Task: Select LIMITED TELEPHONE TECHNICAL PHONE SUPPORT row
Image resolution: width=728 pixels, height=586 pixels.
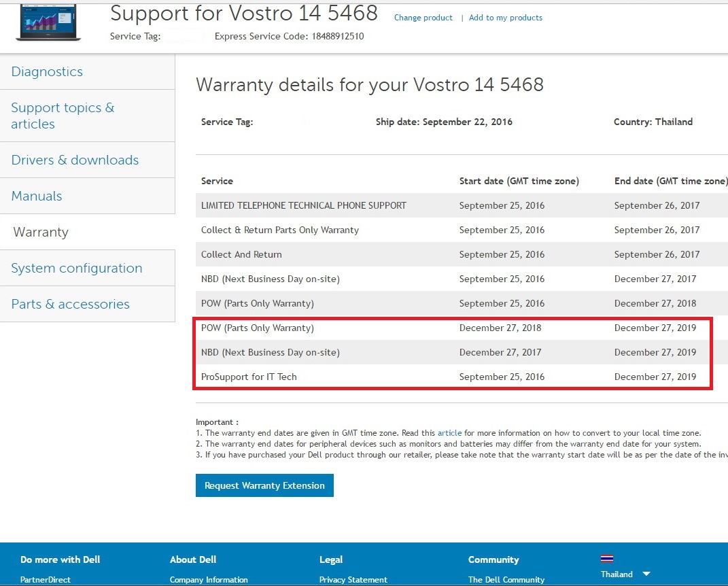Action: 462,205
